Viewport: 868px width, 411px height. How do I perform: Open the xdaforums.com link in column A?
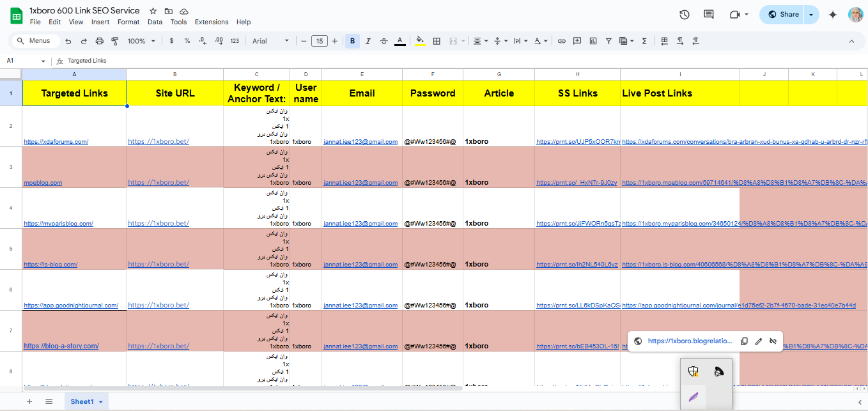56,142
